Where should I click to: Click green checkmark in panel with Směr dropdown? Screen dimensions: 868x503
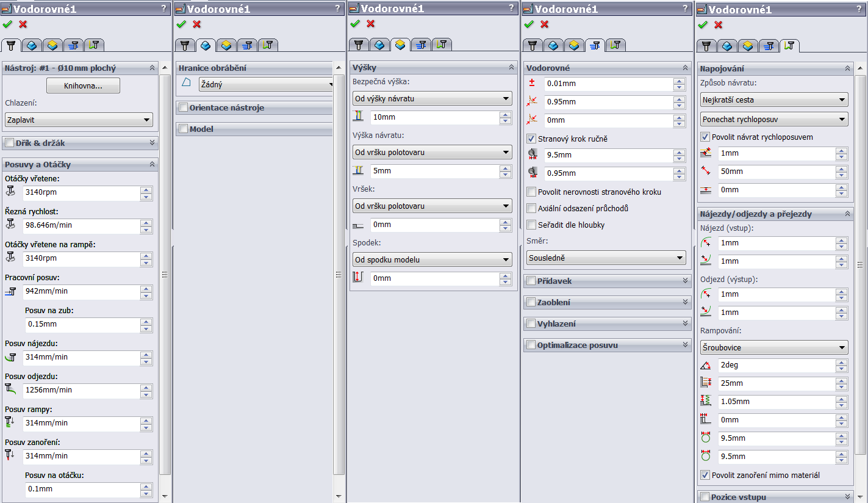pos(529,24)
